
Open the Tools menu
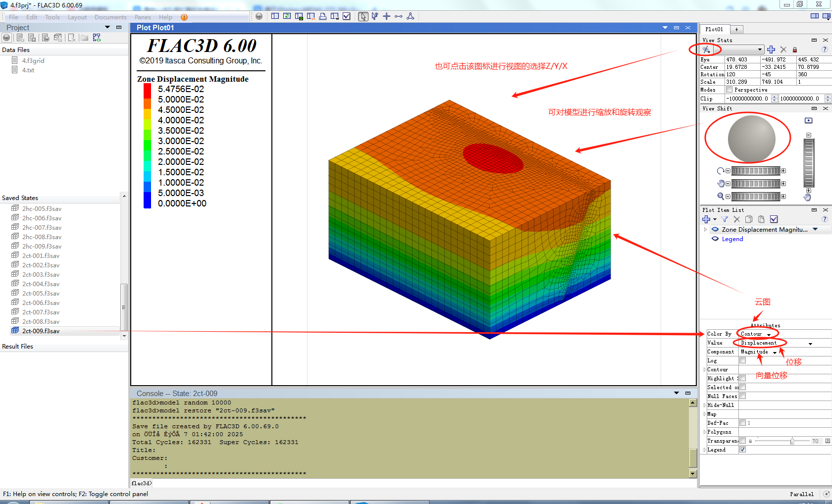click(52, 17)
